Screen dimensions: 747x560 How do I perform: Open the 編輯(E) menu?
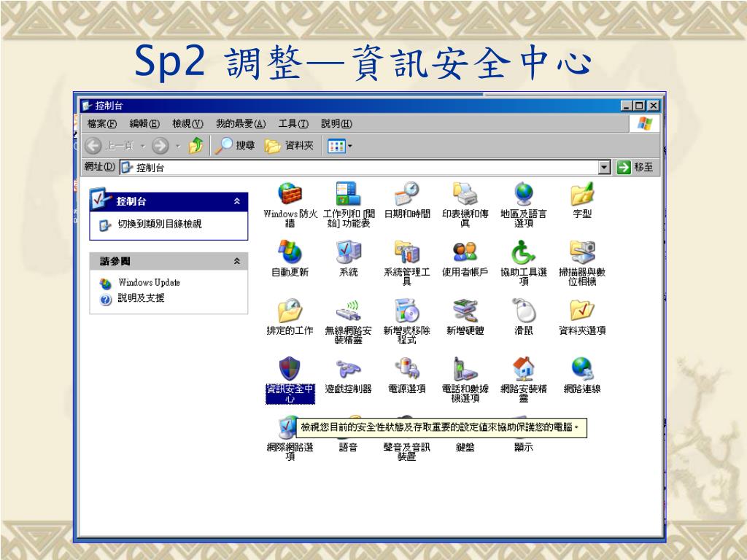144,124
